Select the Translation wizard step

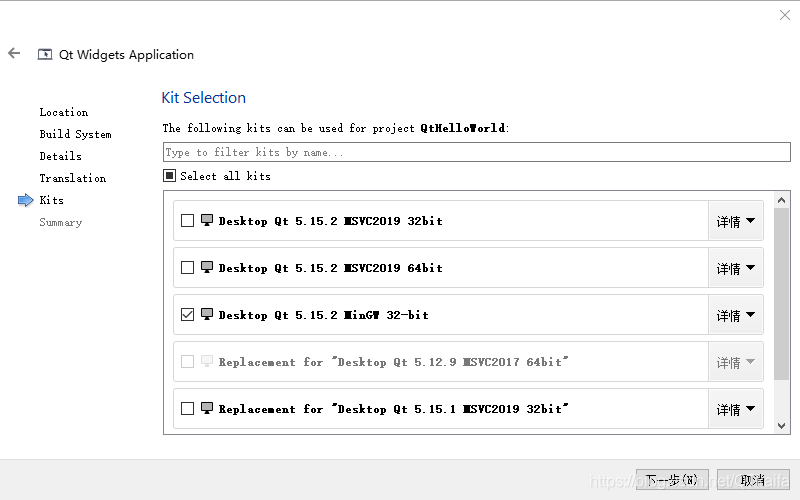(x=73, y=178)
